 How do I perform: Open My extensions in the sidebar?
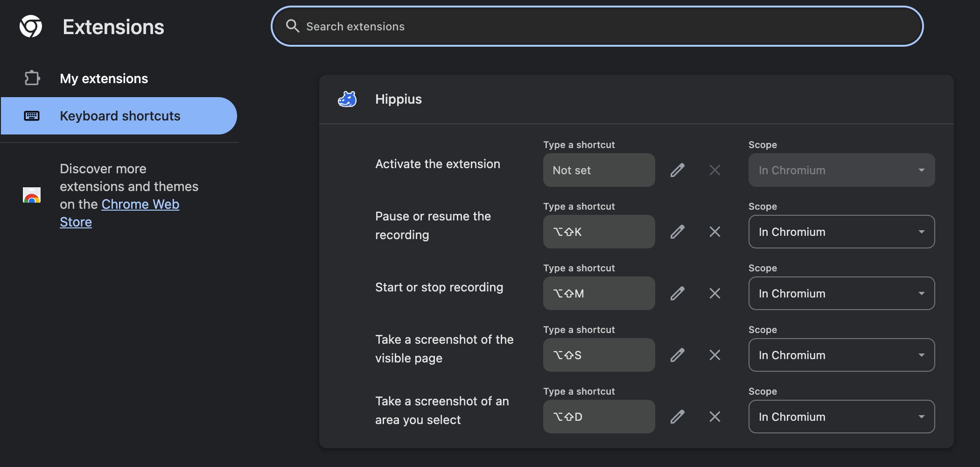tap(104, 78)
